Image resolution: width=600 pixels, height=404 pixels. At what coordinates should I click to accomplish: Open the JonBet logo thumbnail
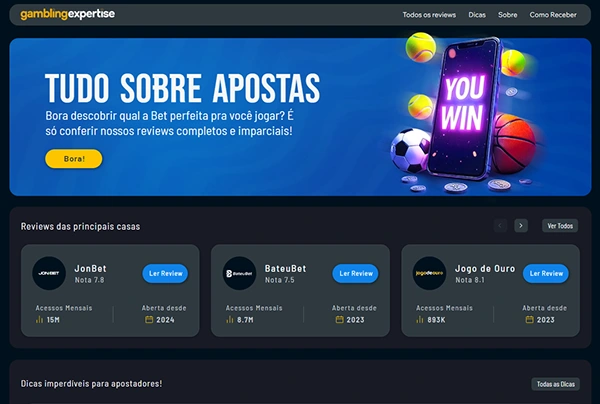tap(49, 273)
